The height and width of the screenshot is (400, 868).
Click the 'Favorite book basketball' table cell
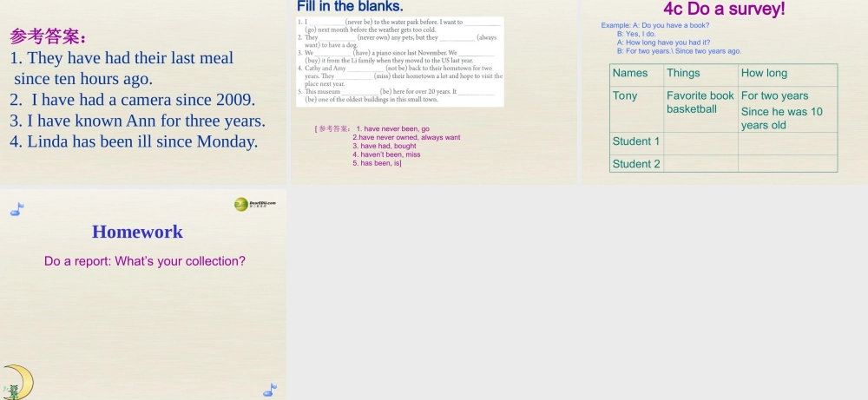tap(700, 102)
